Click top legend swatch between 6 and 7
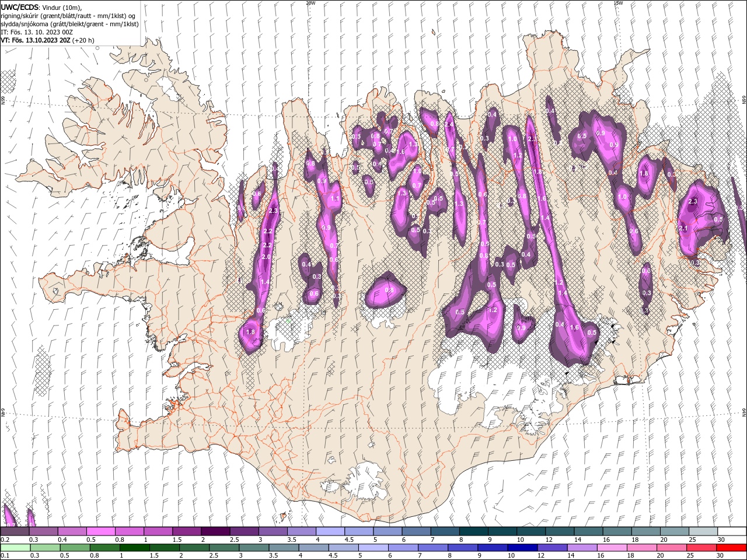 417,531
